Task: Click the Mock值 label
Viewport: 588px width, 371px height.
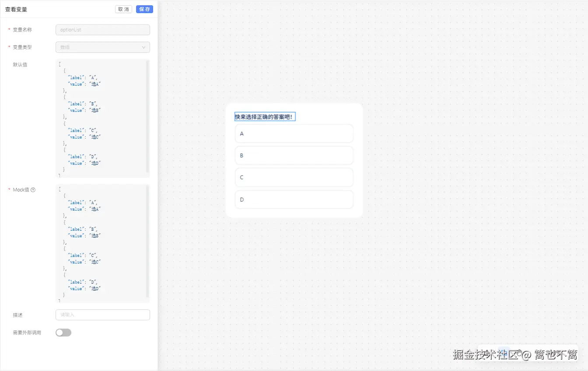Action: pyautogui.click(x=21, y=190)
